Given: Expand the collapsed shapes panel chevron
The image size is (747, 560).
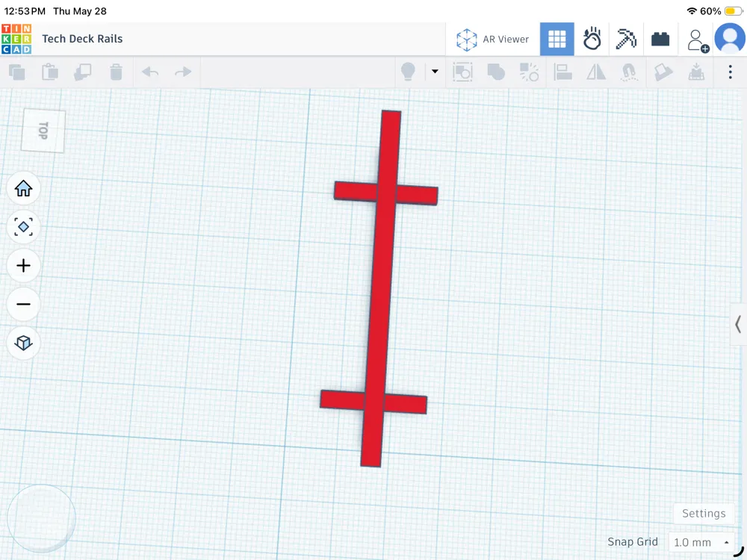Looking at the screenshot, I should [738, 324].
